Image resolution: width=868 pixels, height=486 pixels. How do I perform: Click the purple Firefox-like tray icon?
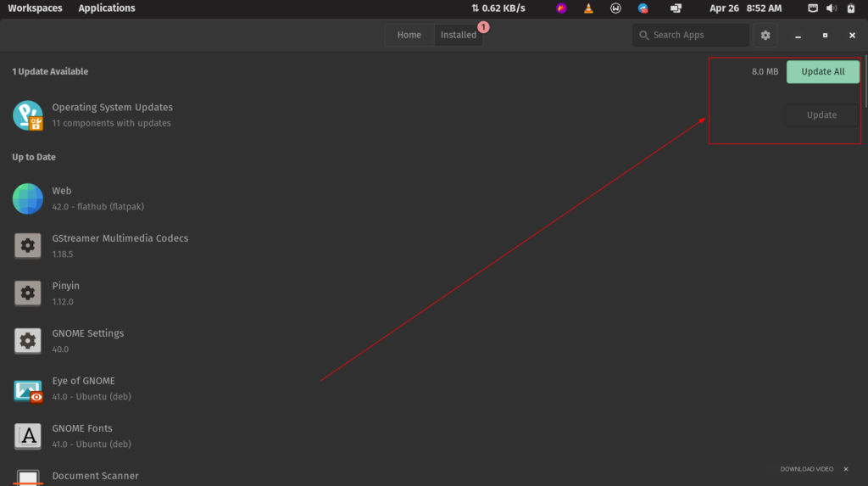[x=561, y=8]
